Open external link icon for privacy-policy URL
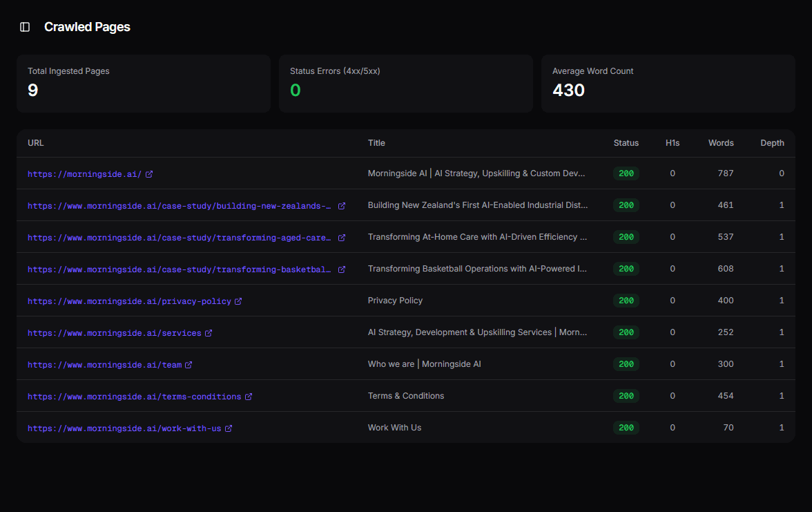812x512 pixels. click(238, 301)
